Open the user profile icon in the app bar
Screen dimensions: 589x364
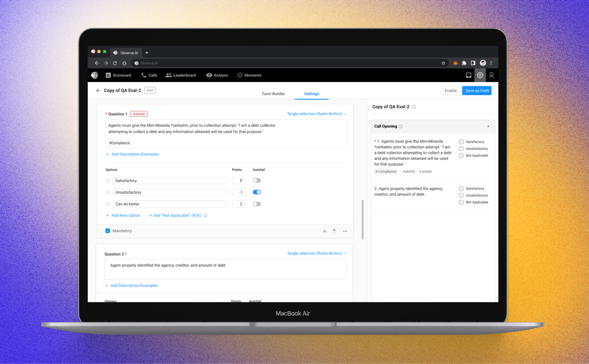click(492, 75)
